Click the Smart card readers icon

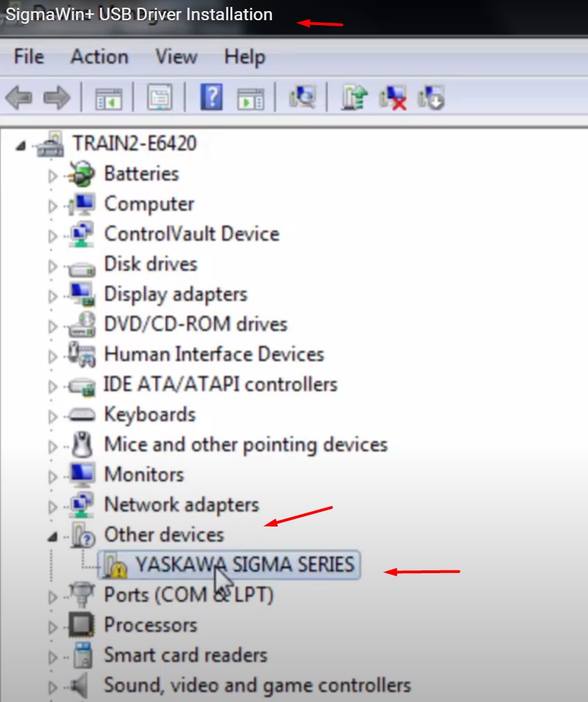82,655
